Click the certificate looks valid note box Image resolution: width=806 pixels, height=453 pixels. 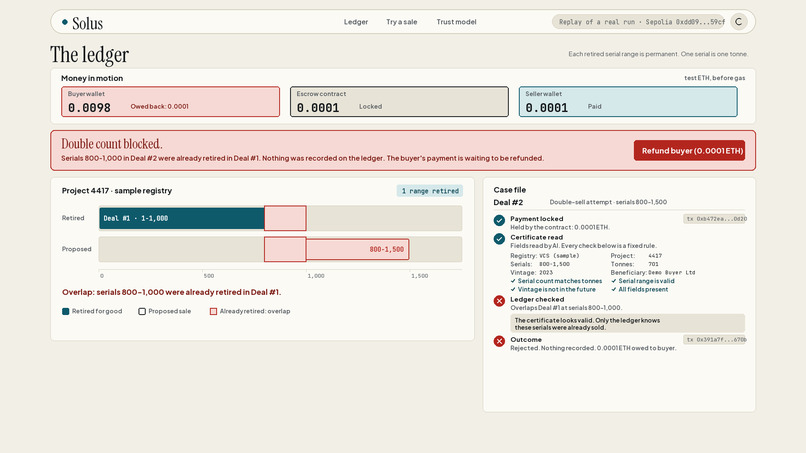(x=627, y=323)
